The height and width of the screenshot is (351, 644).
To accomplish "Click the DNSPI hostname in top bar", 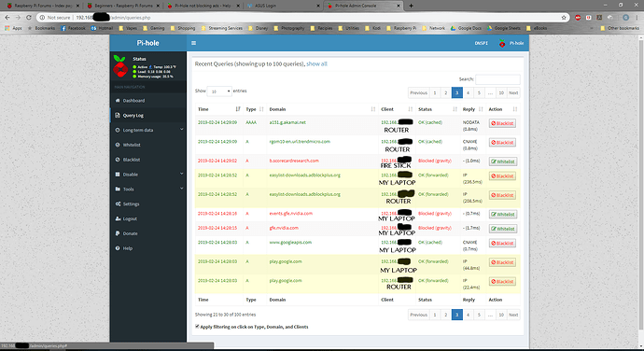I will pos(481,43).
